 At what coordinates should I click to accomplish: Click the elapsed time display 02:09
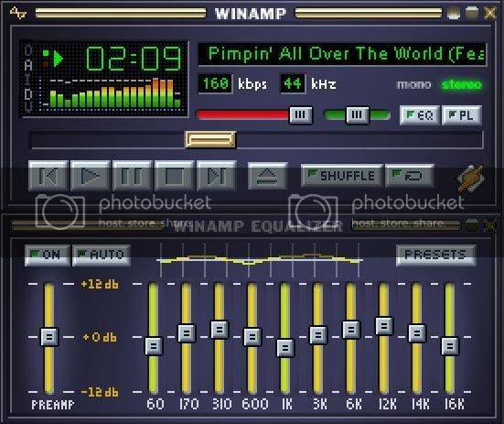pos(134,59)
